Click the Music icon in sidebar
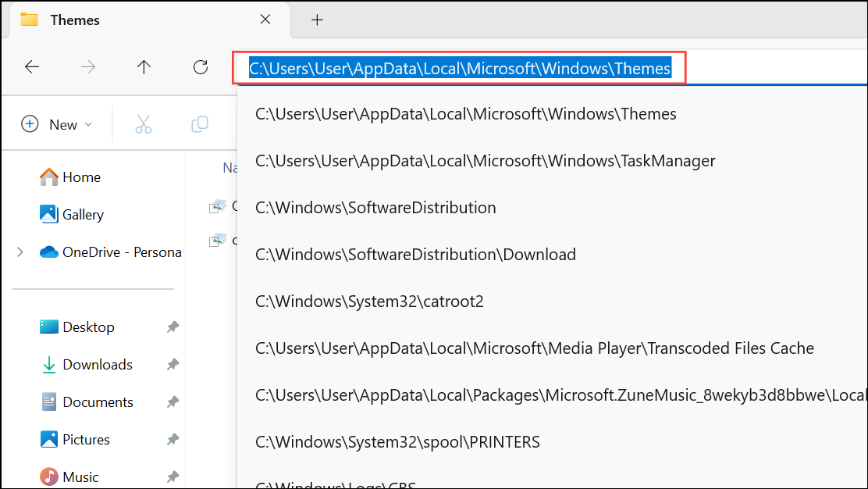 [48, 477]
